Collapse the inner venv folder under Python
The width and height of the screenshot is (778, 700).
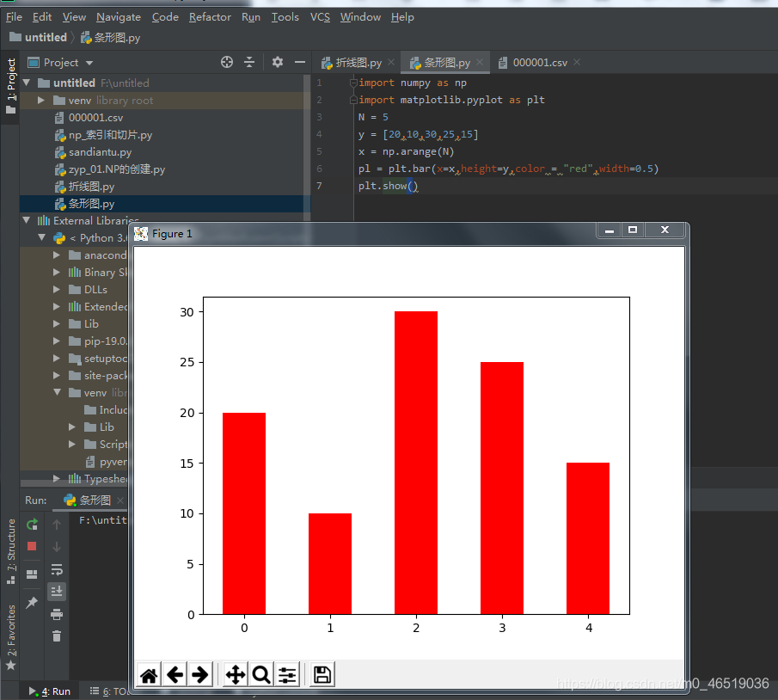point(57,392)
